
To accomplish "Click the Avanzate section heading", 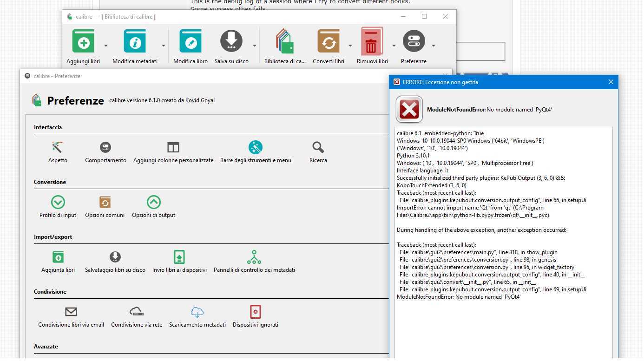I will [46, 347].
